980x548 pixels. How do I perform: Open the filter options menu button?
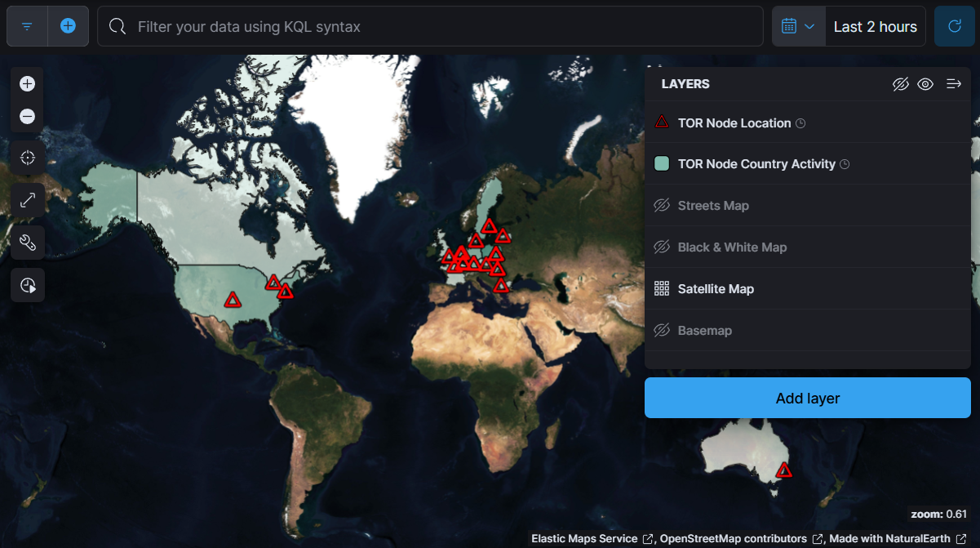(27, 27)
